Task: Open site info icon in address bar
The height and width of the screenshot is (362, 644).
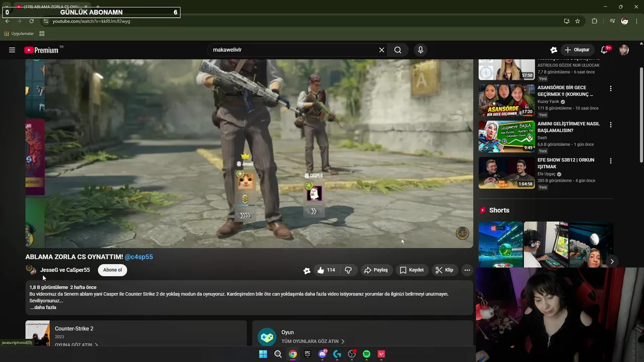Action: point(45,21)
